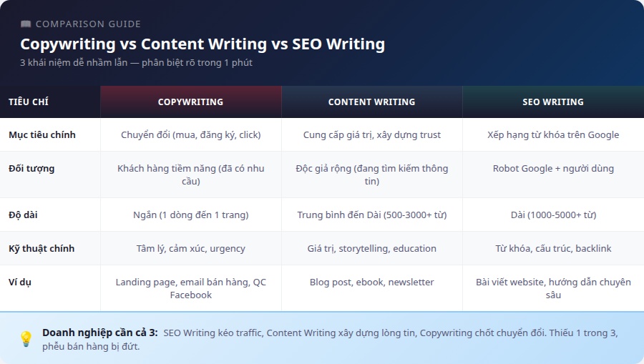This screenshot has width=644, height=364.
Task: Click cell 'Ngắn (1 dòng đến 1 trang)'
Action: coord(191,215)
